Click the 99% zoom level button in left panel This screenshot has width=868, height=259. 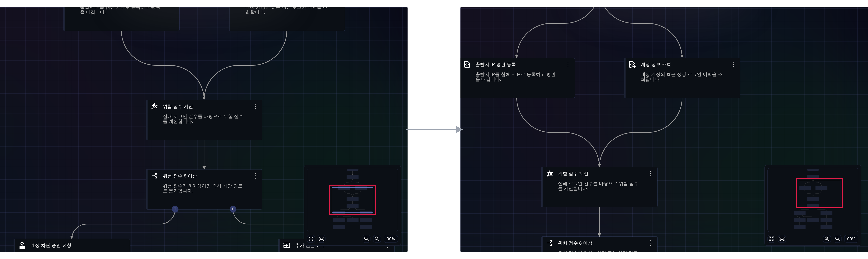[391, 239]
